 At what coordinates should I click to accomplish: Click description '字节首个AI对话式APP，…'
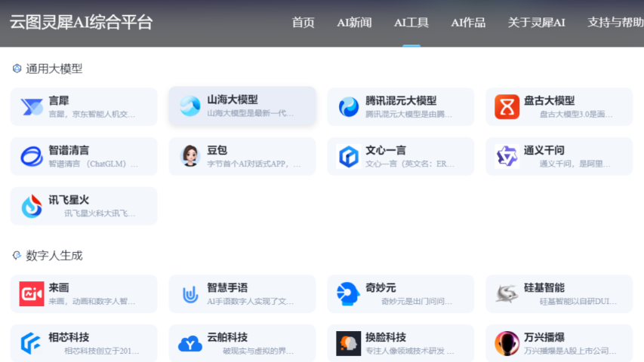coord(254,164)
